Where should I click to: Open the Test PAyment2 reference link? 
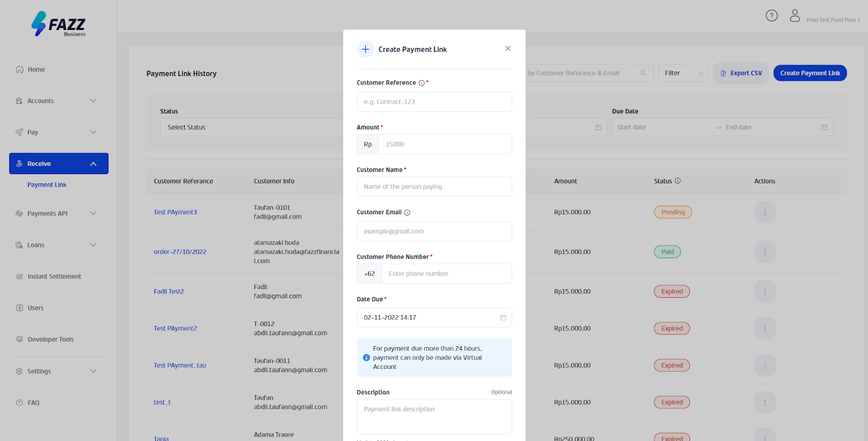tap(175, 329)
